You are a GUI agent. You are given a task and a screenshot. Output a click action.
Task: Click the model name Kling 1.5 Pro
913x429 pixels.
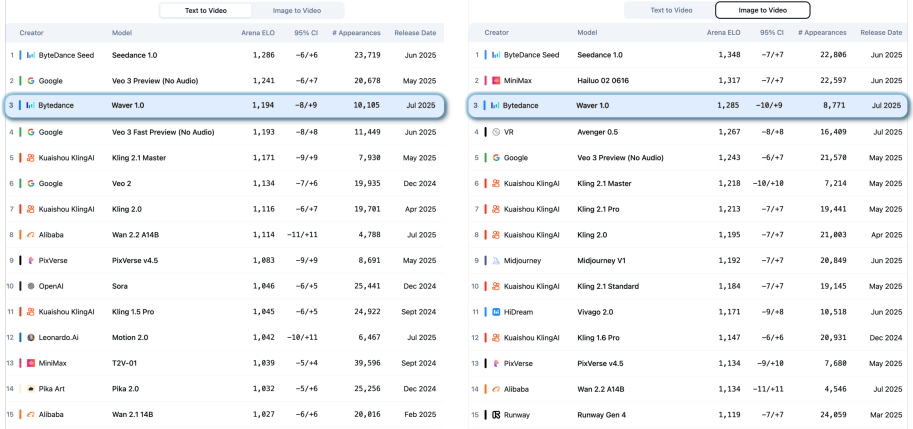(133, 312)
